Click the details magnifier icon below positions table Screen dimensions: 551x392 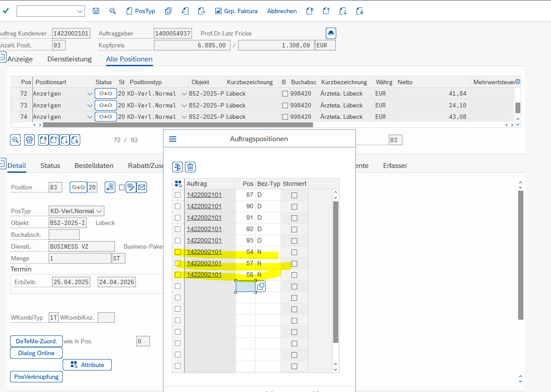15,140
